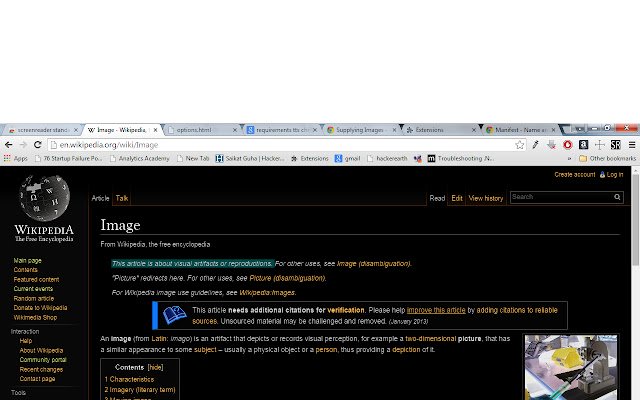This screenshot has height=400, width=640.
Task: Switch to the Extensions tab
Action: tap(439, 130)
